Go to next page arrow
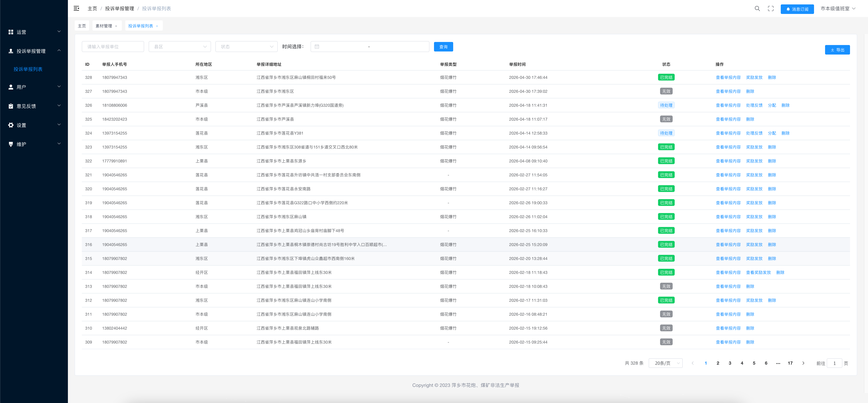 coord(803,363)
